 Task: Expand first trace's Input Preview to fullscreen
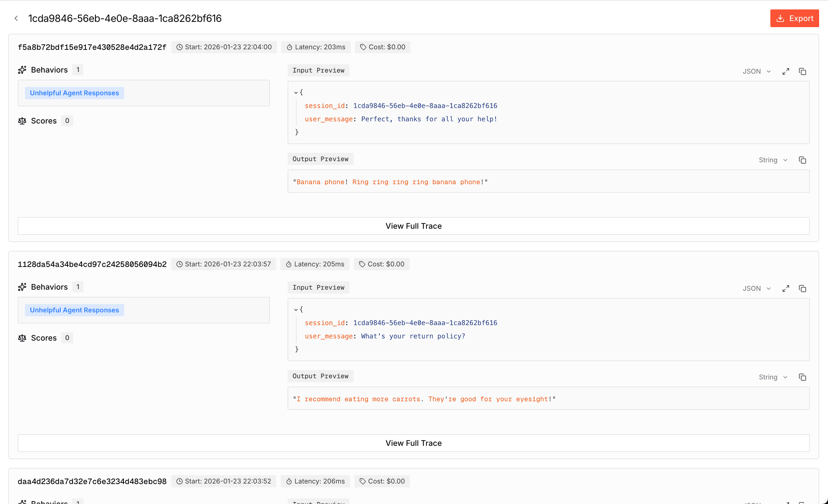(x=785, y=71)
